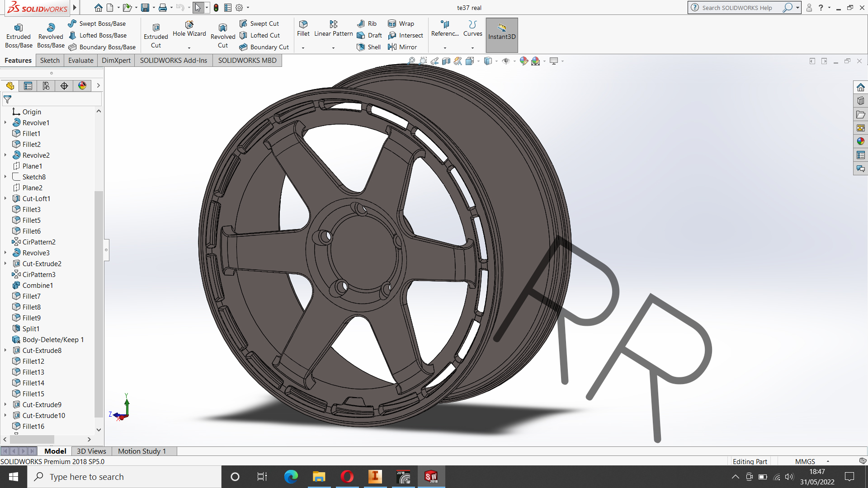This screenshot has width=868, height=488.
Task: Open the PropertyManager panel tab
Action: [x=28, y=86]
